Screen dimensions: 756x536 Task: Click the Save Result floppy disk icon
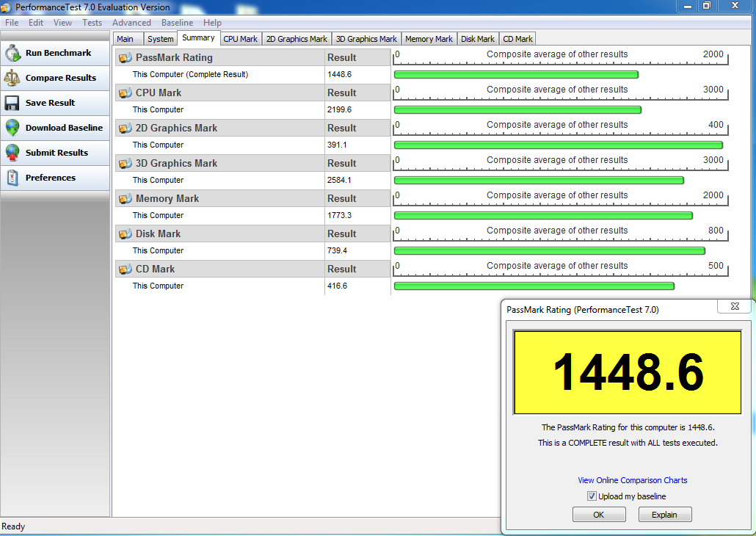(x=12, y=103)
